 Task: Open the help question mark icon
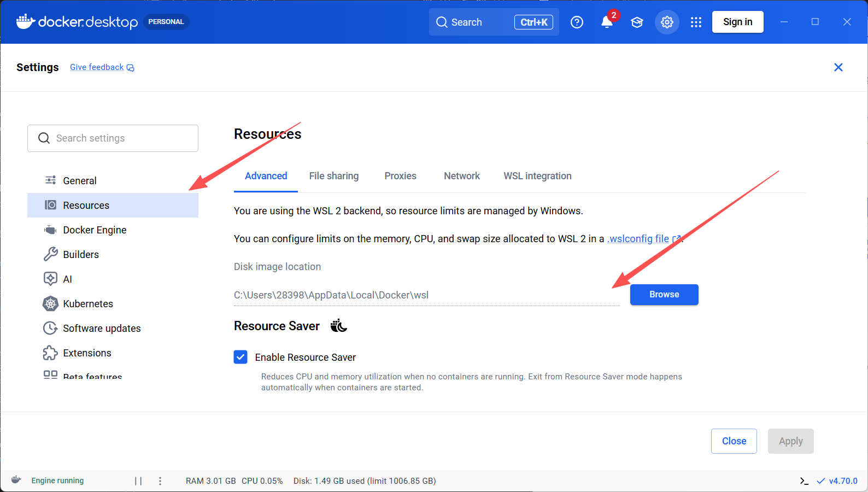(577, 22)
